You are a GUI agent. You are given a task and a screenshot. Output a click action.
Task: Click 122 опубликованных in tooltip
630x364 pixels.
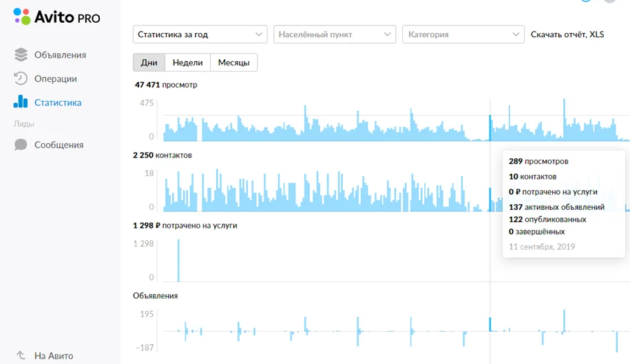[x=547, y=220]
